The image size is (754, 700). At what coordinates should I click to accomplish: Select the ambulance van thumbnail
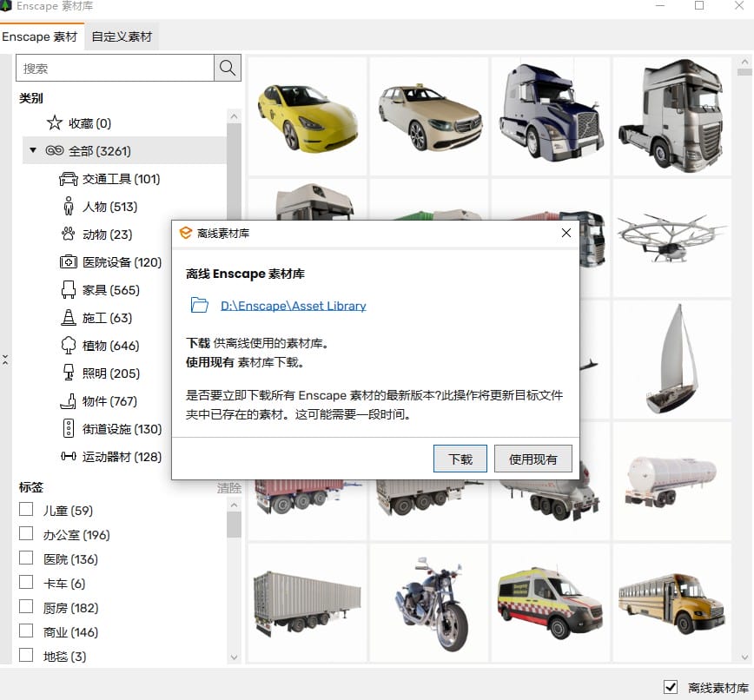click(550, 603)
